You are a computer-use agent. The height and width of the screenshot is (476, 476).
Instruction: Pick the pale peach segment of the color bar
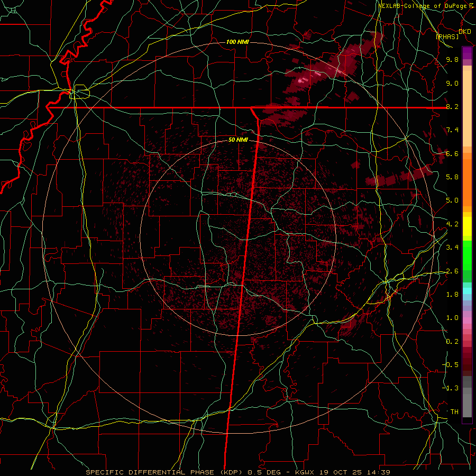(x=467, y=109)
